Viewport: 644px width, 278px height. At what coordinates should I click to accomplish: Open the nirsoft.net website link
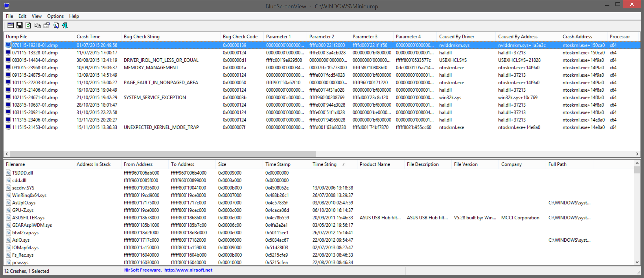click(188, 270)
